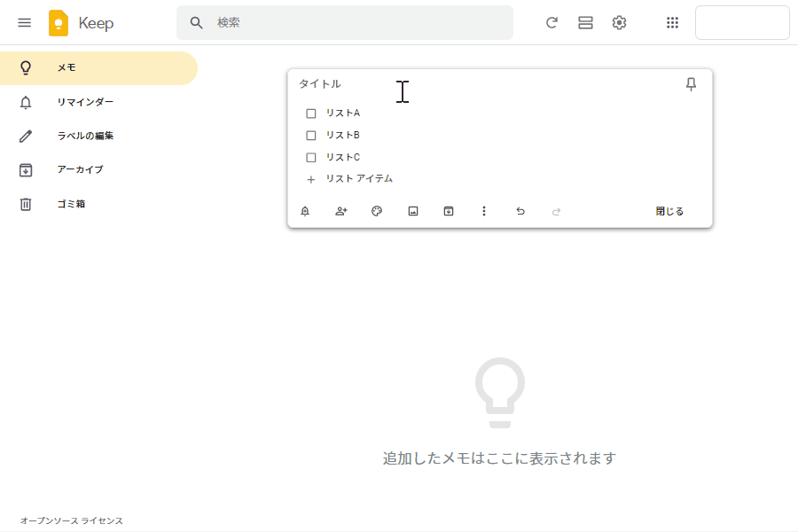Pin the current note
798x532 pixels.
pos(691,84)
